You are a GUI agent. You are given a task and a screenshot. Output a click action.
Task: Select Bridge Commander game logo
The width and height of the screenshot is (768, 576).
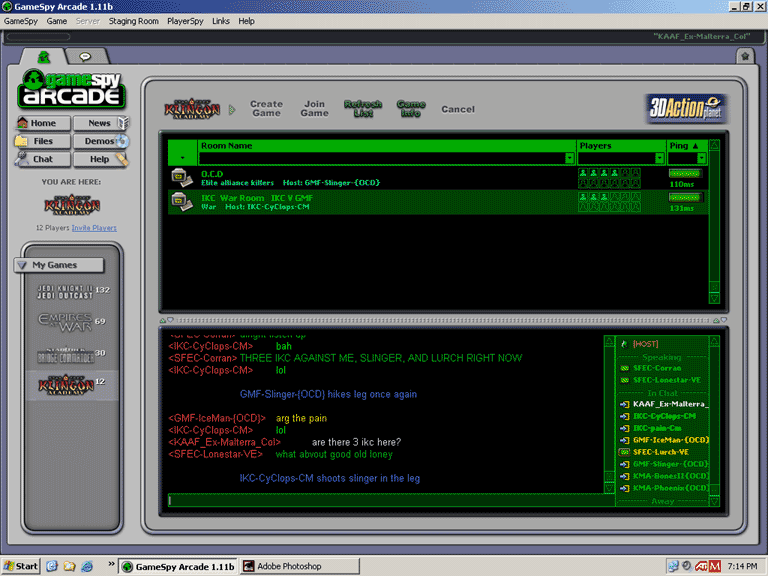(x=66, y=356)
